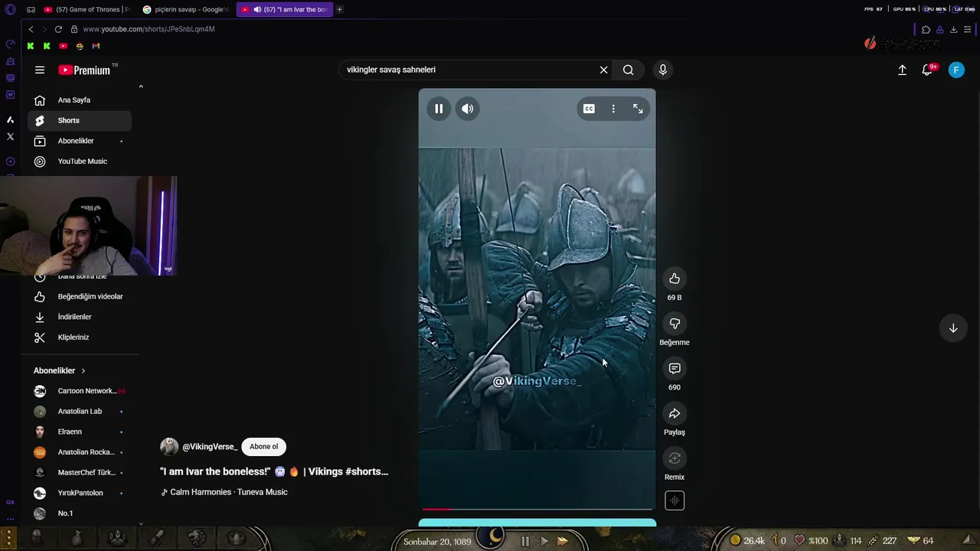Toggle closed captions on the Short

coord(589,109)
